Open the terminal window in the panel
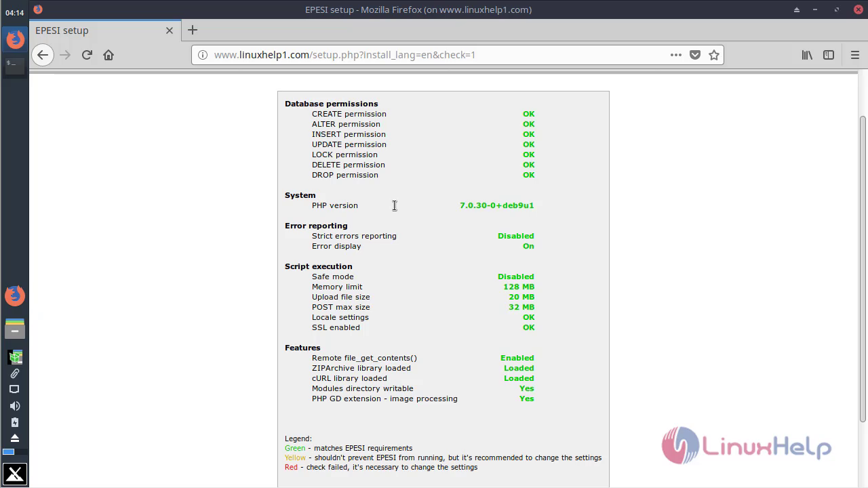 [15, 66]
